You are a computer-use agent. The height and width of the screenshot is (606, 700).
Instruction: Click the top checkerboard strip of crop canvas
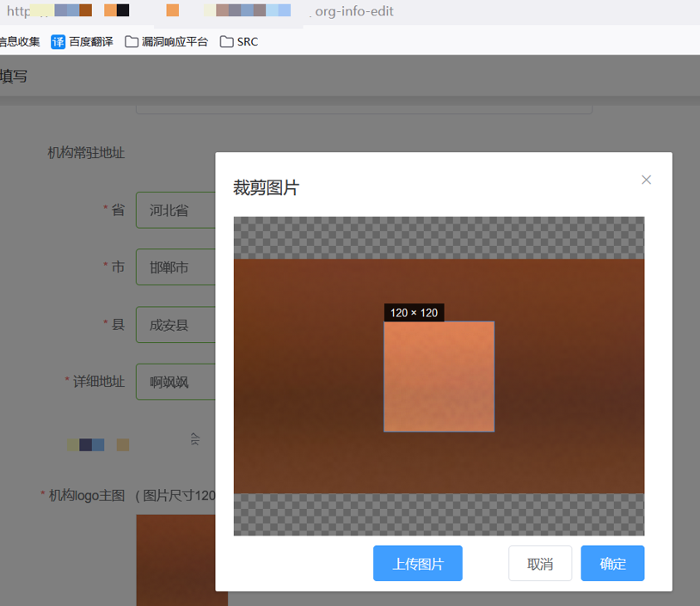pos(439,237)
